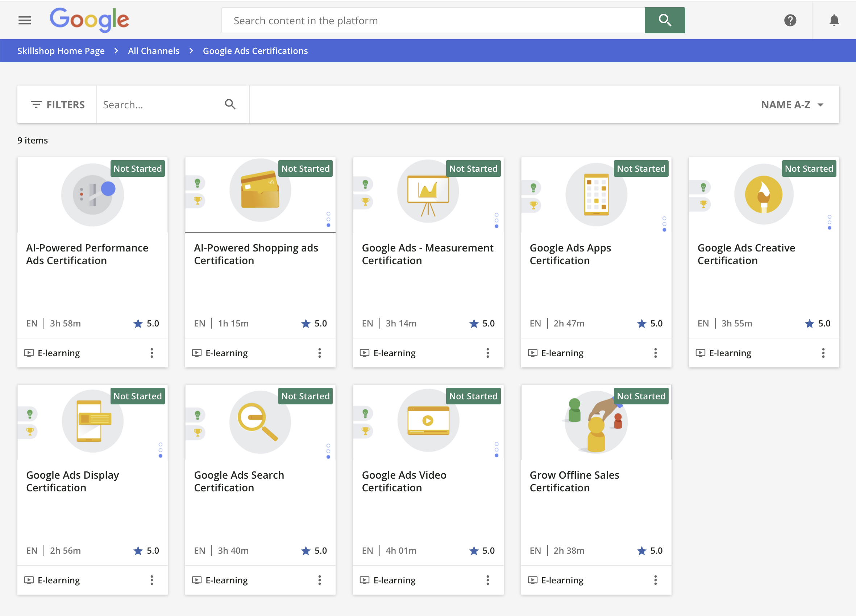Click the Skillshop Home Page link
The width and height of the screenshot is (856, 616).
(61, 51)
